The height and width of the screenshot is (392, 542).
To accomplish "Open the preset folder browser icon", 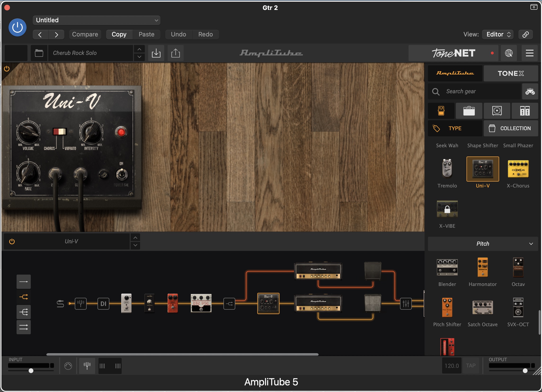I will point(39,53).
